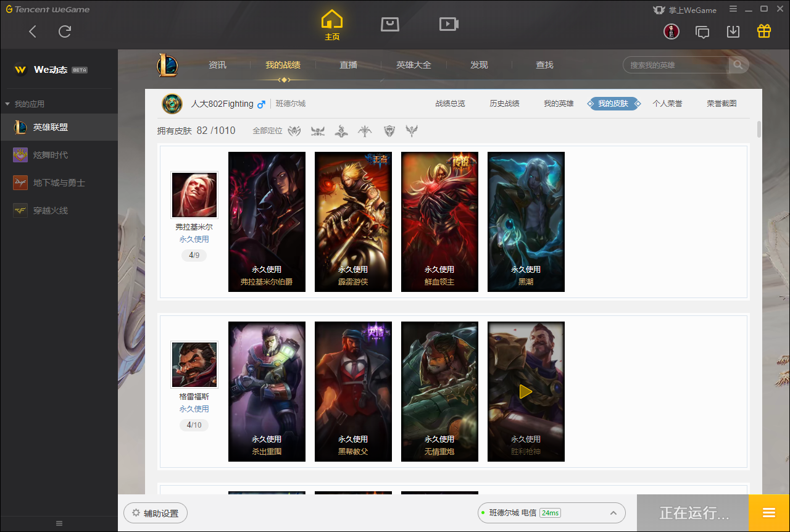Open the 霹雳游侠 skin card
Viewport: 790px width, 532px height.
click(x=353, y=222)
